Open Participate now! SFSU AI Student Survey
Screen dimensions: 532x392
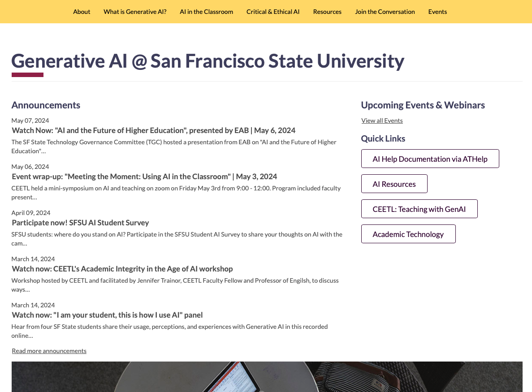(80, 223)
